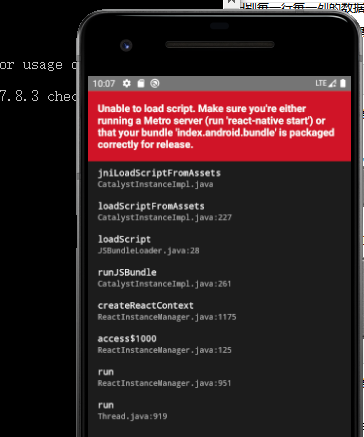364x437 pixels.
Task: Tap the settings gear in the phone status bar
Action: (x=127, y=83)
